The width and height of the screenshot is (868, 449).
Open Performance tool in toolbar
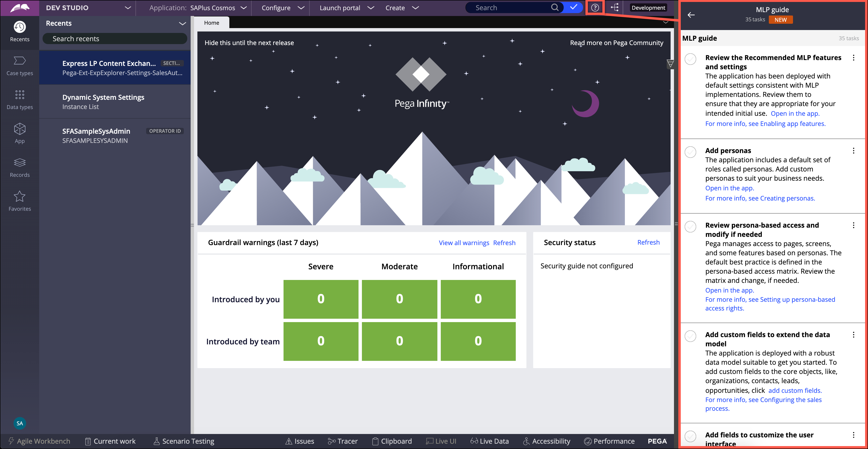click(x=610, y=441)
